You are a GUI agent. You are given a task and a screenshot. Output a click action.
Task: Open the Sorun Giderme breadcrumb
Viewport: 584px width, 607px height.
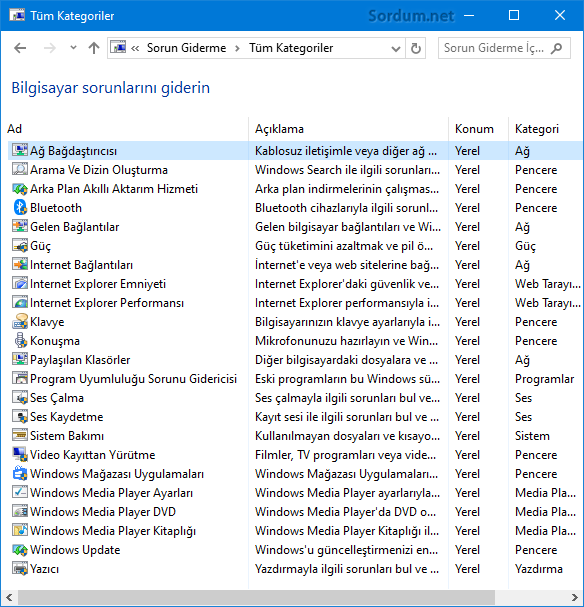pyautogui.click(x=186, y=48)
